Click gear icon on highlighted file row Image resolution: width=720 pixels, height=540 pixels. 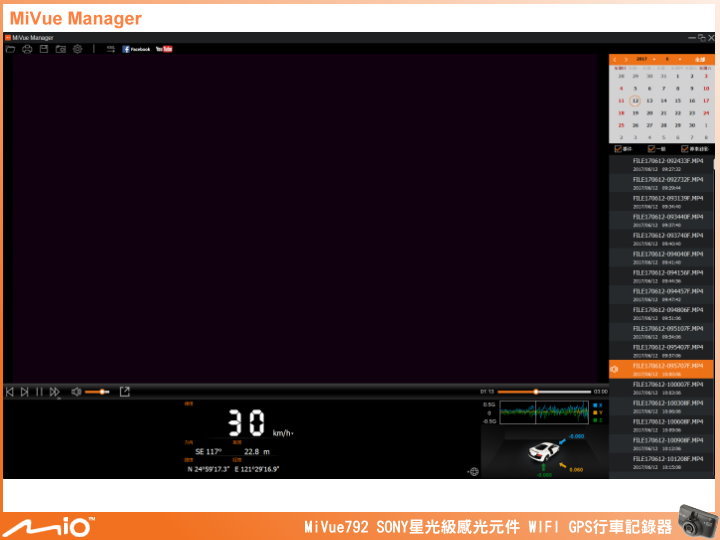[x=614, y=369]
